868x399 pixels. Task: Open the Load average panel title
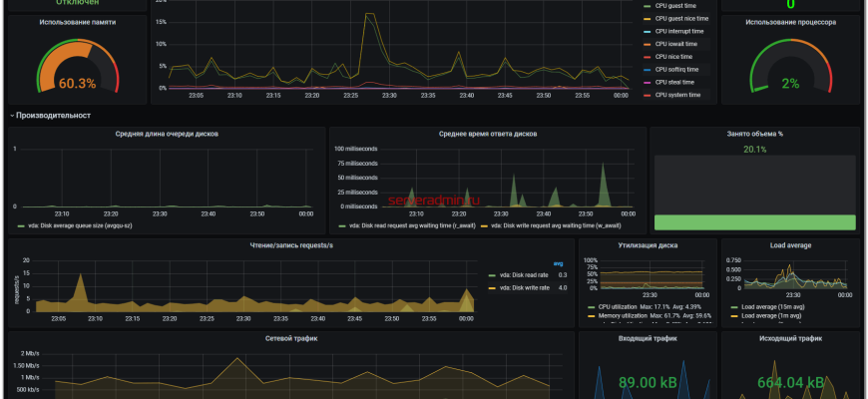tap(790, 244)
